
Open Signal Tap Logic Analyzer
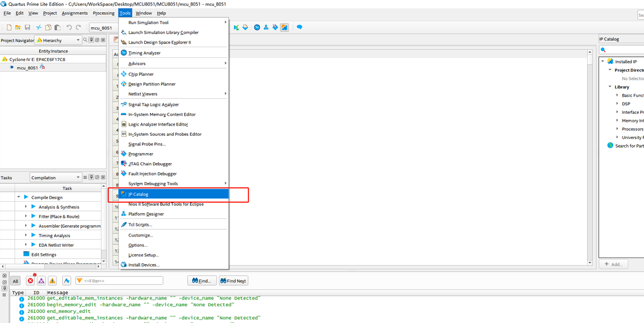coord(174,105)
